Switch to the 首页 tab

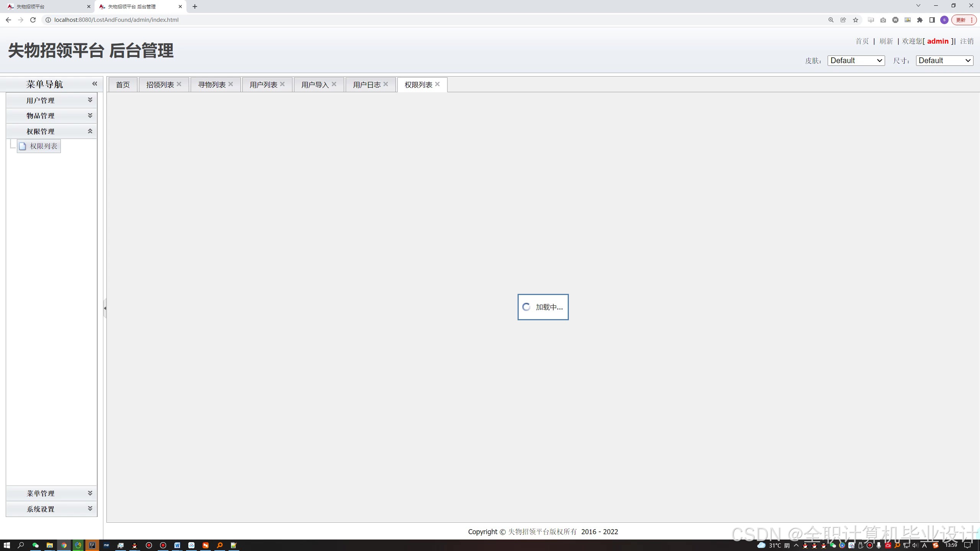coord(122,85)
